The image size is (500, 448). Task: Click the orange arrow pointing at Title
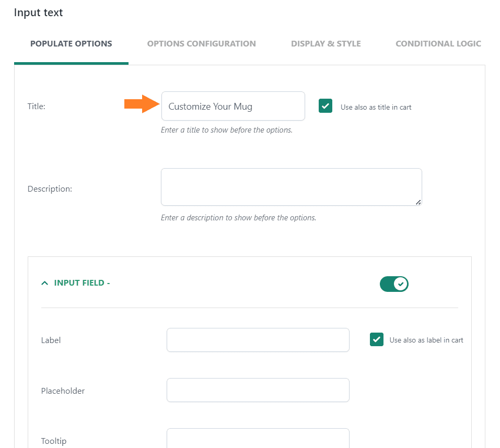[142, 104]
